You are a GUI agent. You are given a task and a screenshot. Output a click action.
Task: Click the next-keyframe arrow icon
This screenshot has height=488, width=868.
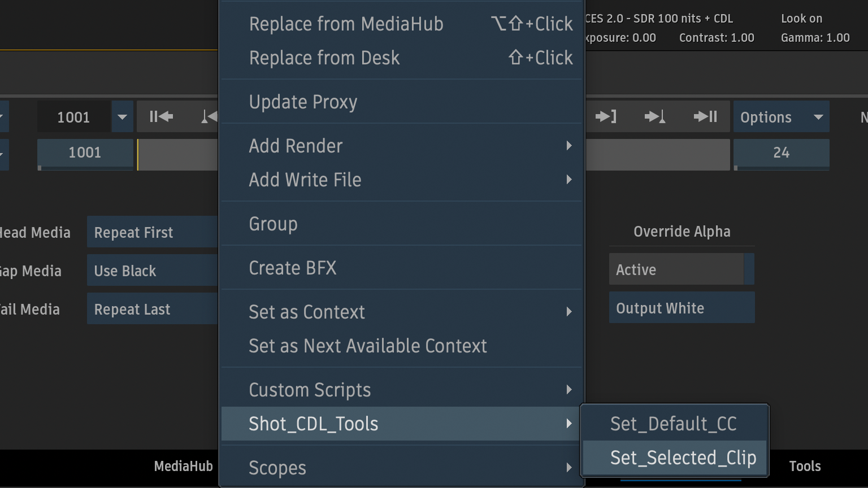pos(655,117)
